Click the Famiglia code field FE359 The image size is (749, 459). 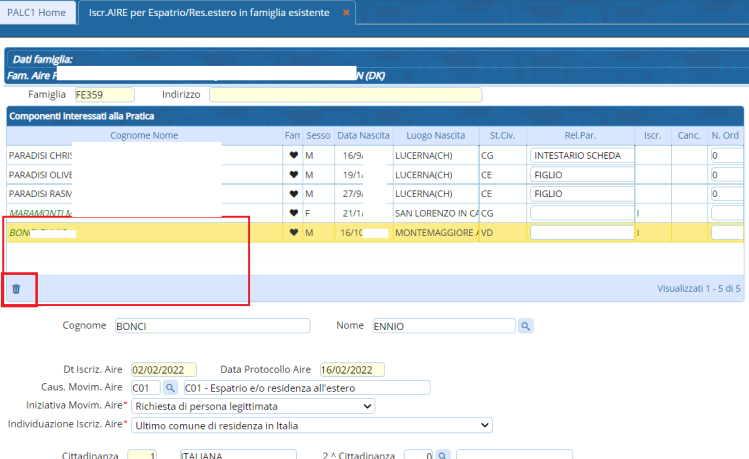tap(103, 94)
